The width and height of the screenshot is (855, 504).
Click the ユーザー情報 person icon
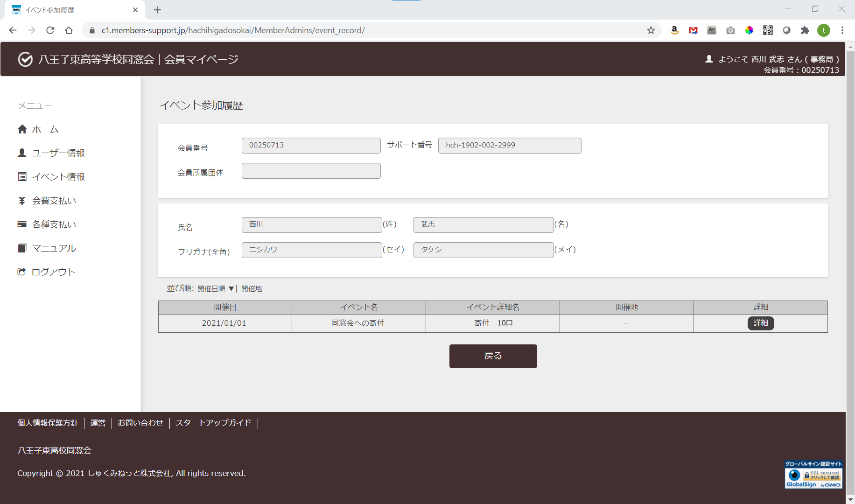pos(22,153)
